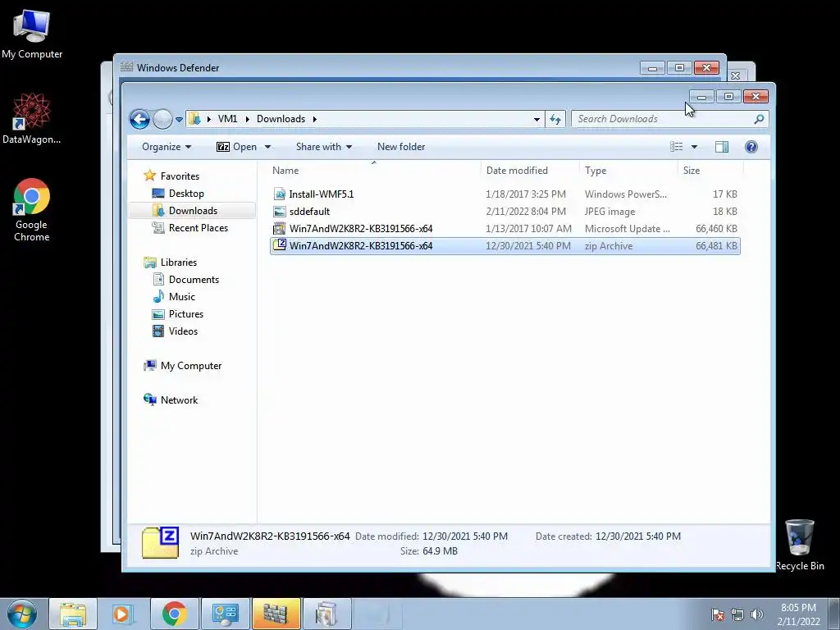Open selected file with 7-Zip Open button
This screenshot has width=840, height=630.
click(x=236, y=147)
